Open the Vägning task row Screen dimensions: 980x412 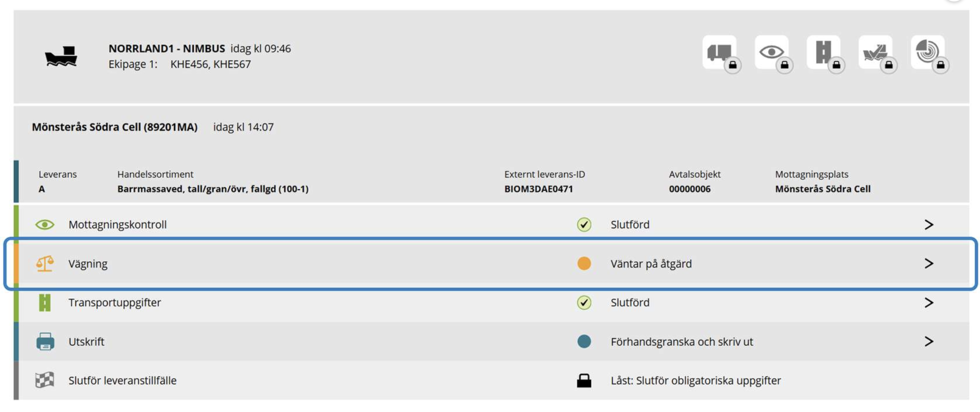click(x=491, y=263)
